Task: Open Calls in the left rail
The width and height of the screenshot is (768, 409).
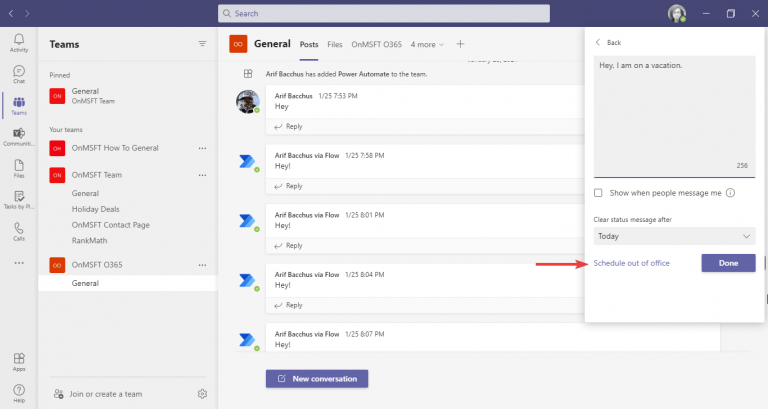Action: point(18,231)
